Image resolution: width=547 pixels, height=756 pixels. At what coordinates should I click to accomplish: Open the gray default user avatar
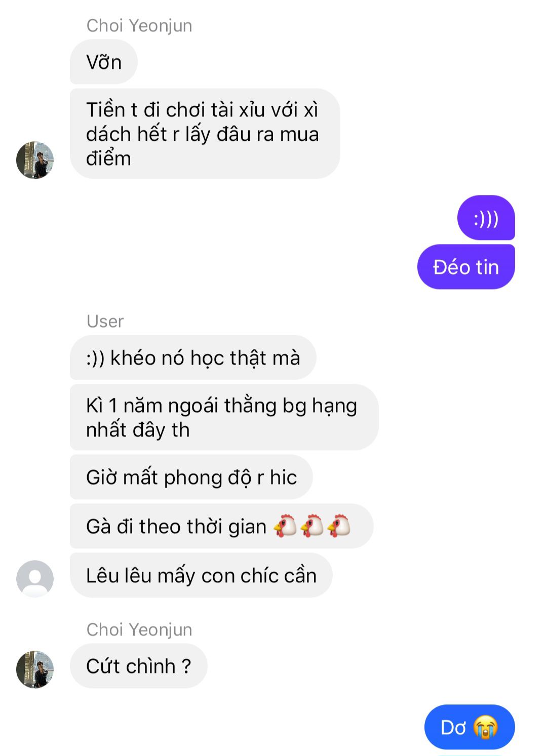pyautogui.click(x=35, y=578)
